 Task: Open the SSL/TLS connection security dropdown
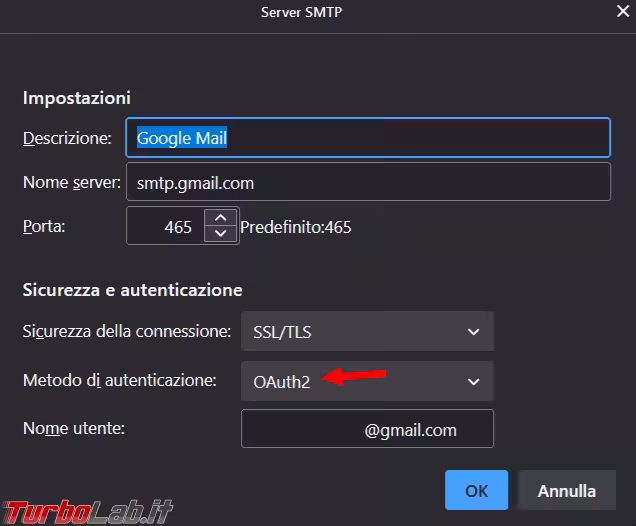click(x=367, y=331)
